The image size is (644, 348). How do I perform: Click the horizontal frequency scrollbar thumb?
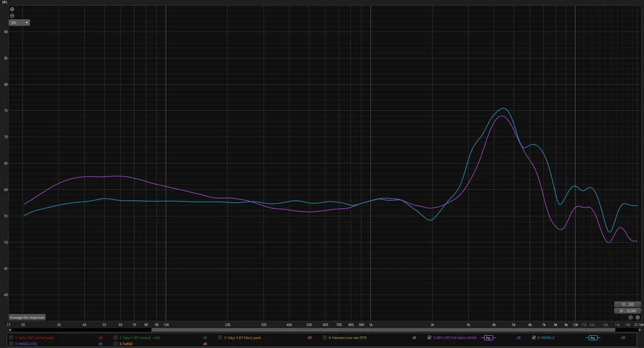pyautogui.click(x=383, y=330)
